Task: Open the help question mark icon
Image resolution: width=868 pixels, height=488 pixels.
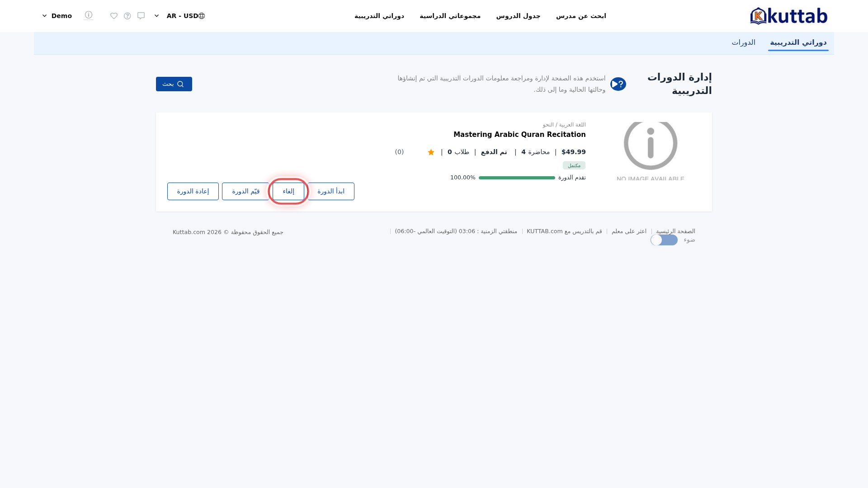Action: coord(127,16)
